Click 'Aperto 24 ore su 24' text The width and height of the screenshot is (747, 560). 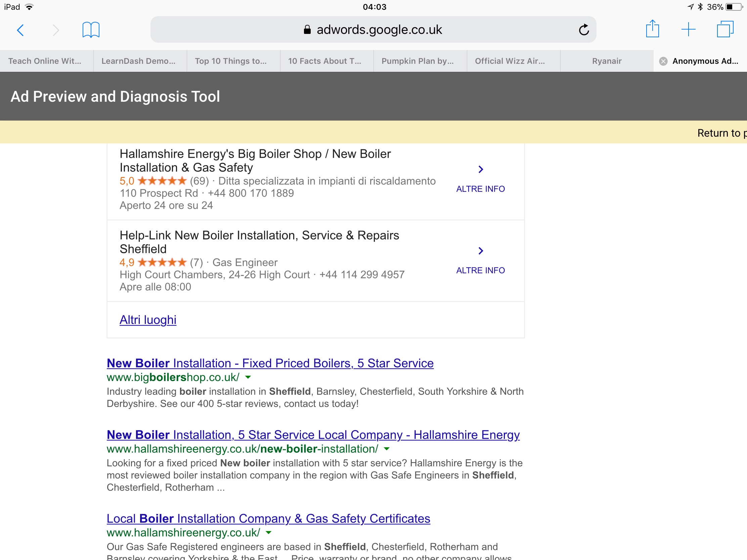click(166, 205)
